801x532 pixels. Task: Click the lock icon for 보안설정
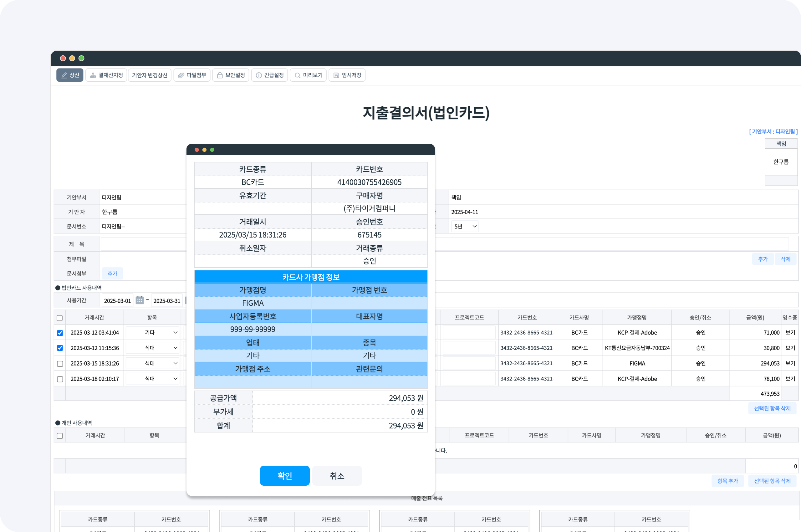click(x=220, y=75)
